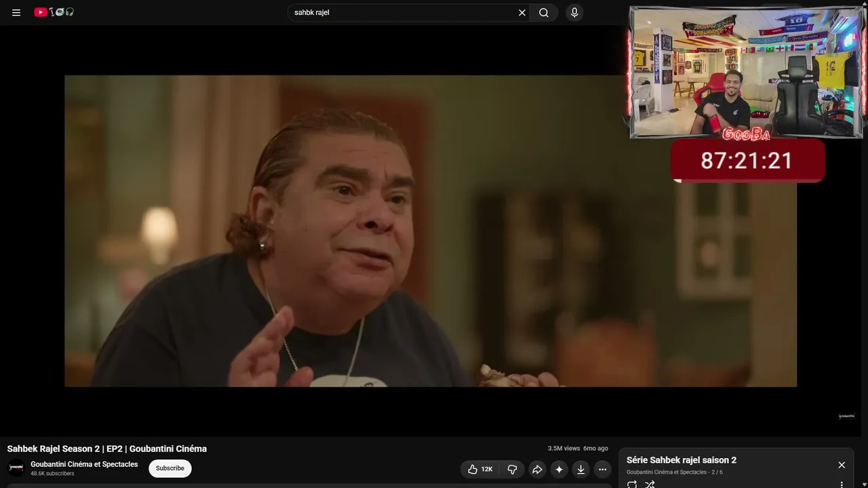Subscribe to the channel

coord(170,468)
